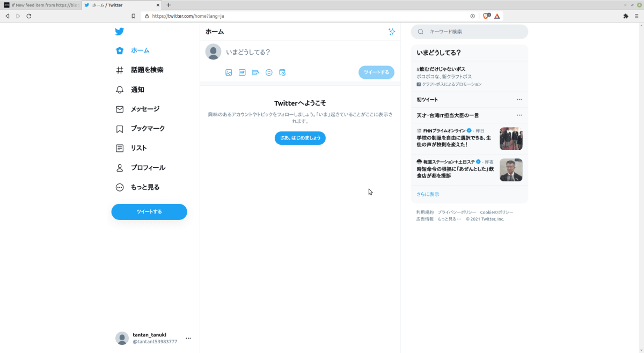Click the Twitter bird logo
This screenshot has width=644, height=353.
tap(120, 31)
